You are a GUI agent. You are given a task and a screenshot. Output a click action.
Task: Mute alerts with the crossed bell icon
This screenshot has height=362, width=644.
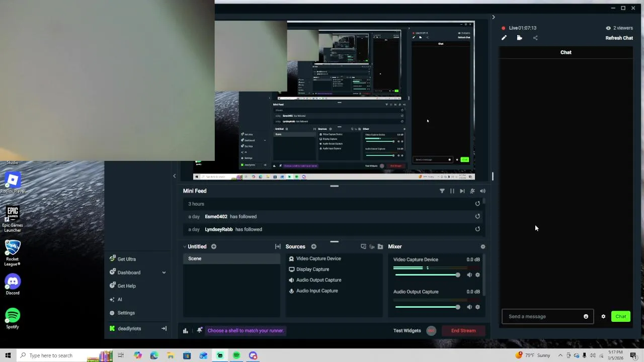[472, 191]
